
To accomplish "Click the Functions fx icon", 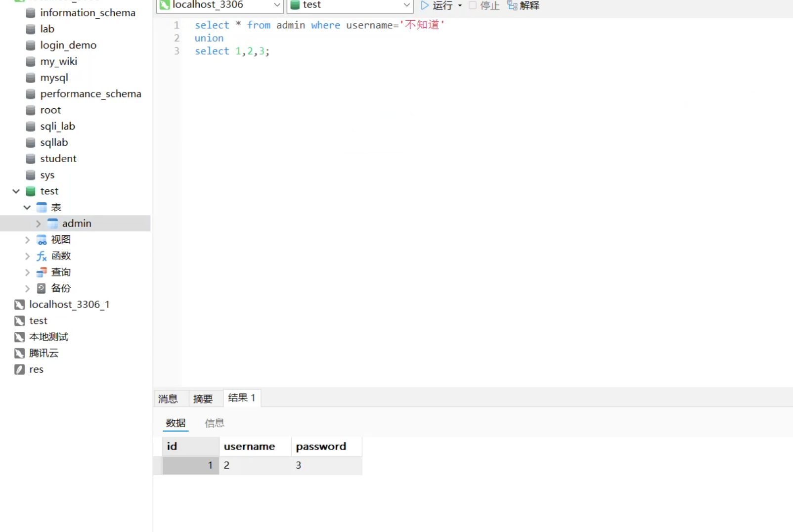I will (x=42, y=256).
